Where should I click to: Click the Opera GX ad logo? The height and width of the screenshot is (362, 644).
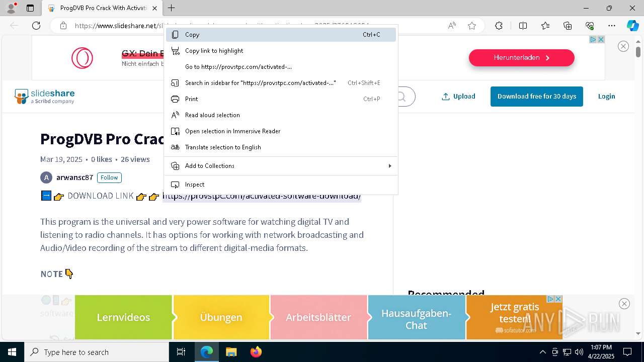click(x=82, y=58)
